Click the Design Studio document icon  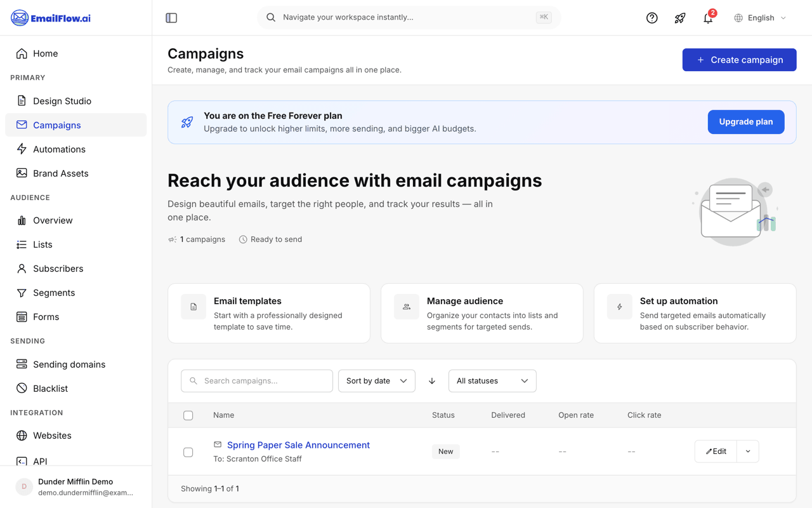22,101
